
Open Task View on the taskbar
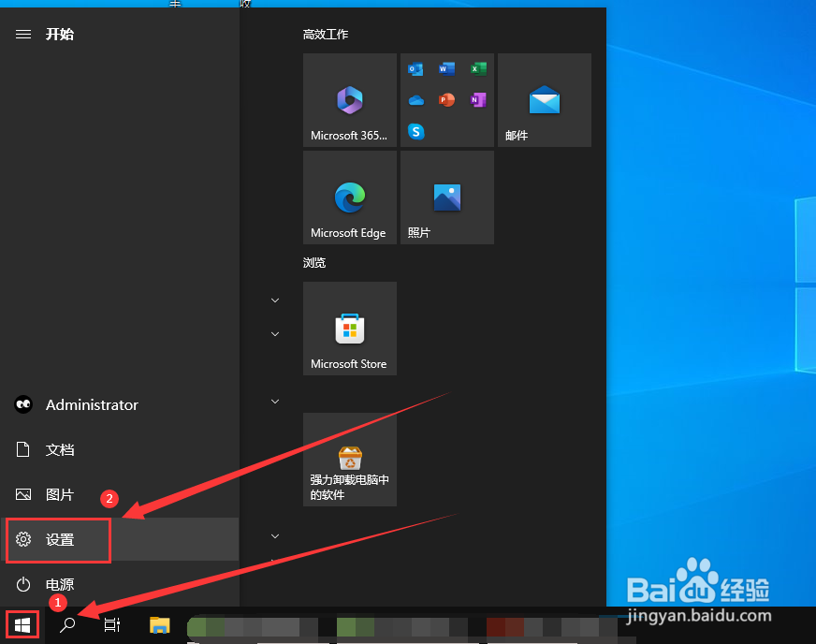pos(112,624)
